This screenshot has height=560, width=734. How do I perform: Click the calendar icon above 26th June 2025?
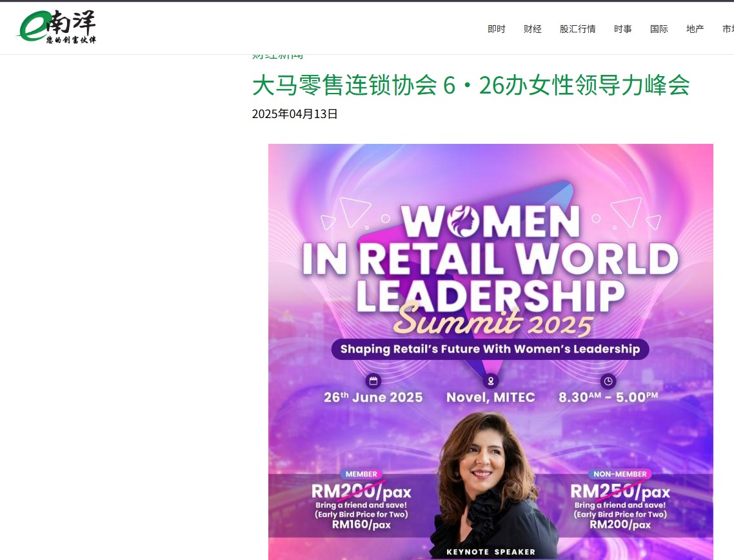click(x=373, y=381)
